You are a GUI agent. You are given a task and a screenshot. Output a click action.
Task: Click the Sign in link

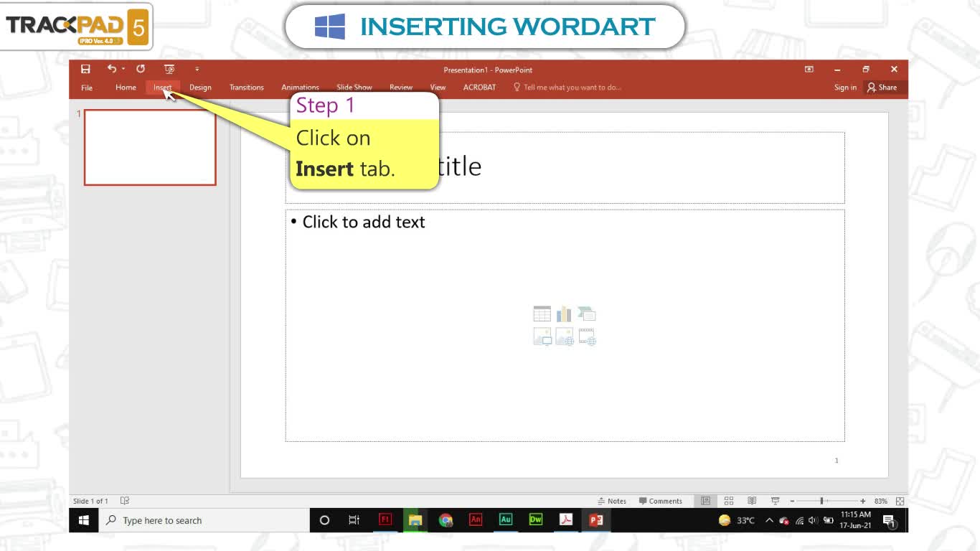(845, 88)
